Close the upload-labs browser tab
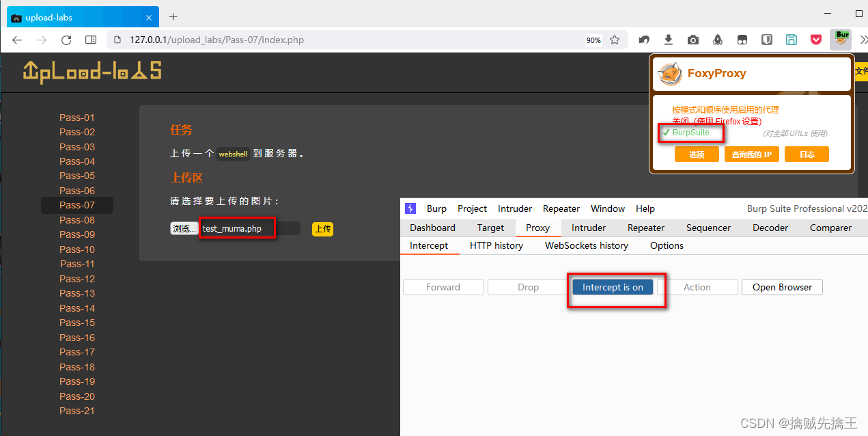This screenshot has height=436, width=868. (149, 17)
